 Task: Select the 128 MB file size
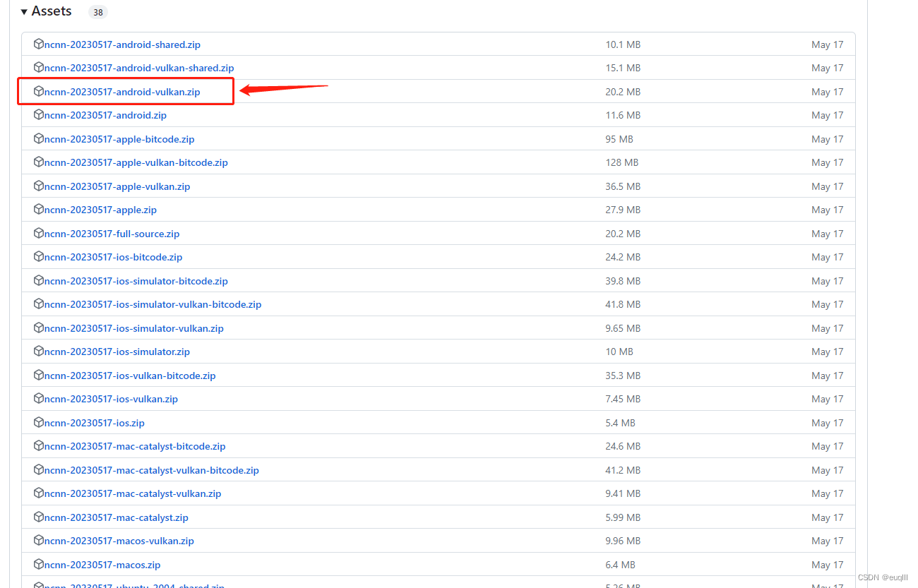tap(622, 162)
